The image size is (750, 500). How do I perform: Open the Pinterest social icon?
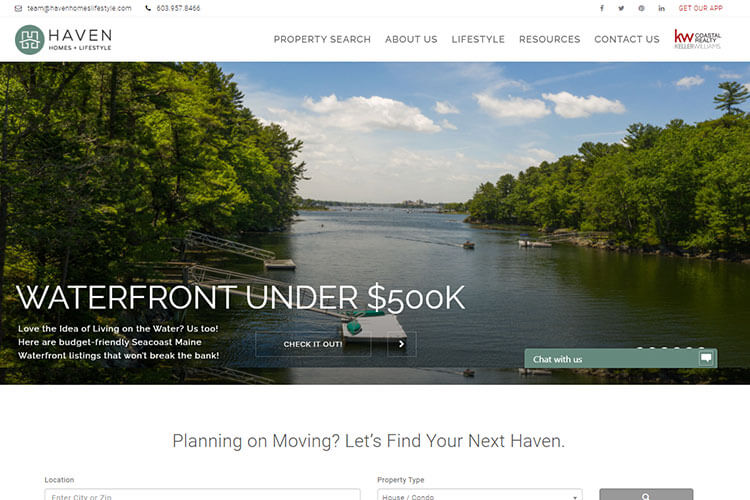641,8
